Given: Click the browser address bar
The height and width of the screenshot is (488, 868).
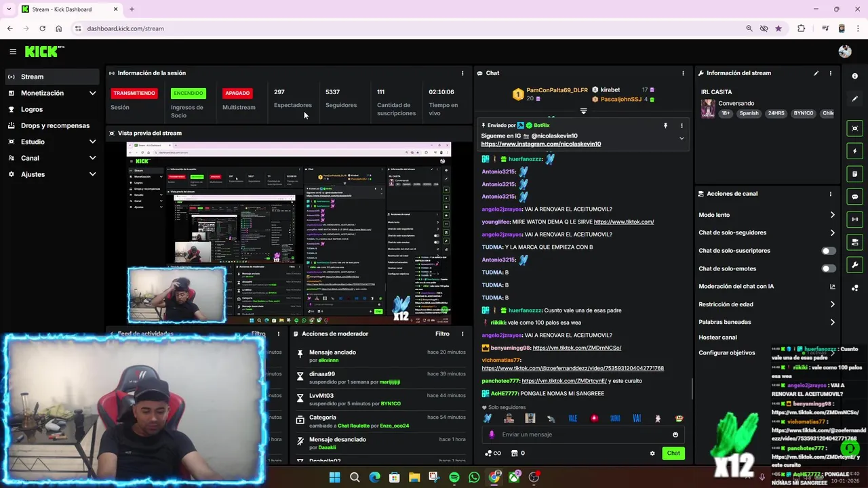Looking at the screenshot, I should (x=407, y=28).
